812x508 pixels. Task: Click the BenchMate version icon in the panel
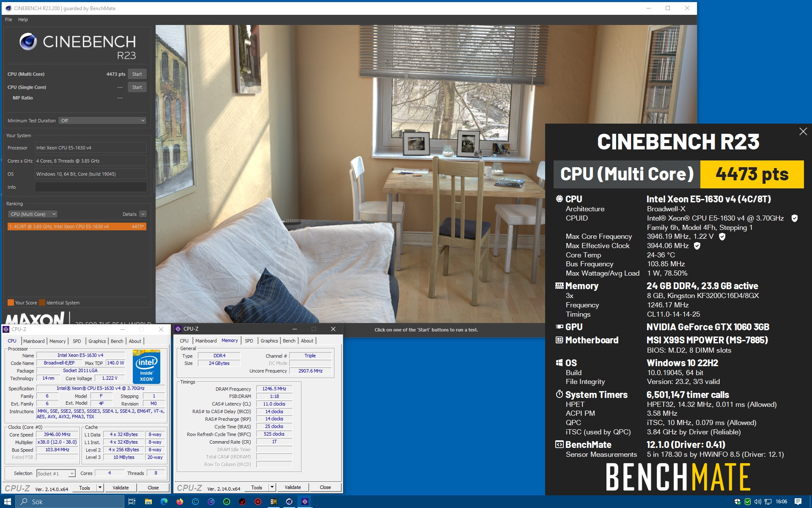tap(559, 444)
